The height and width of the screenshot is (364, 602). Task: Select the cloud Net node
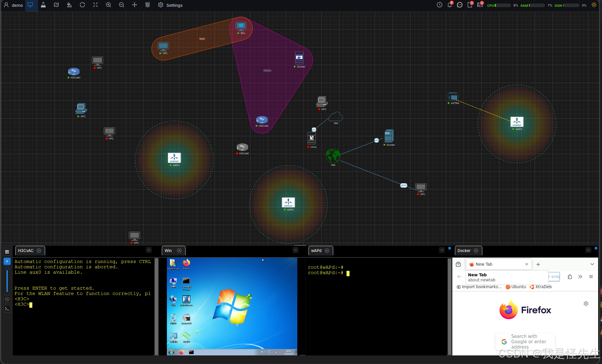336,118
